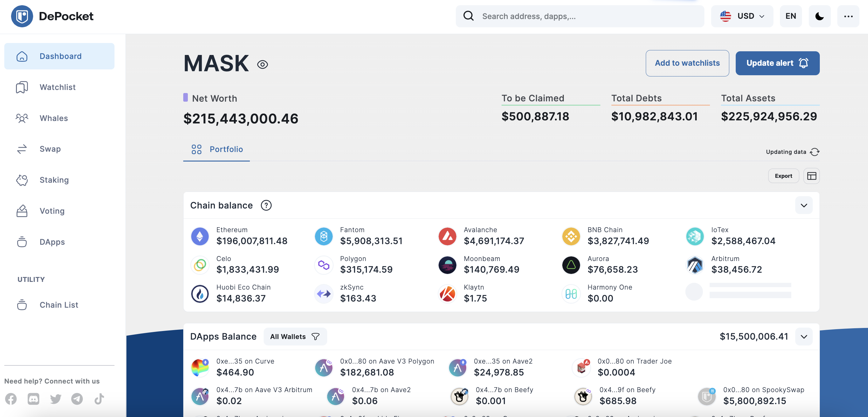Open the USD currency dropdown

(x=742, y=16)
